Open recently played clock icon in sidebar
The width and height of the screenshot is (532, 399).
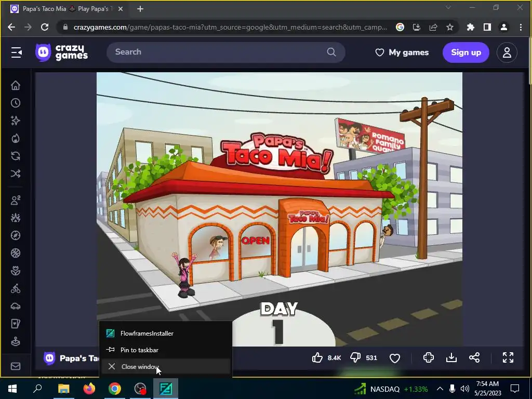coord(16,103)
